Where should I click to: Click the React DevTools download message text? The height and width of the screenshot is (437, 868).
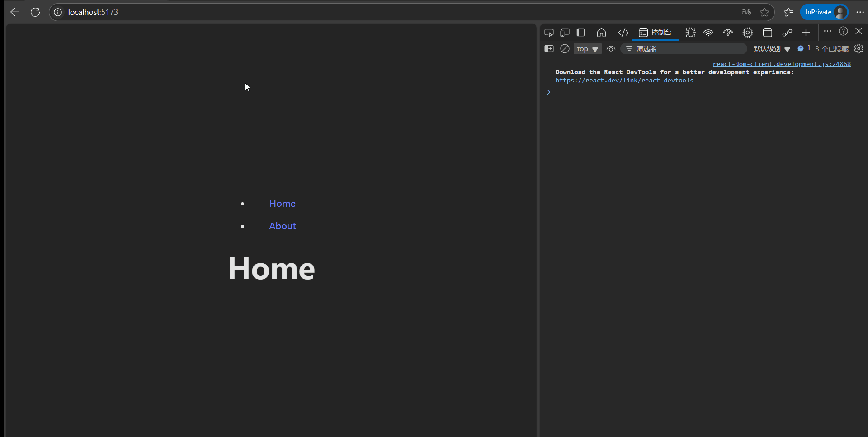tap(675, 72)
